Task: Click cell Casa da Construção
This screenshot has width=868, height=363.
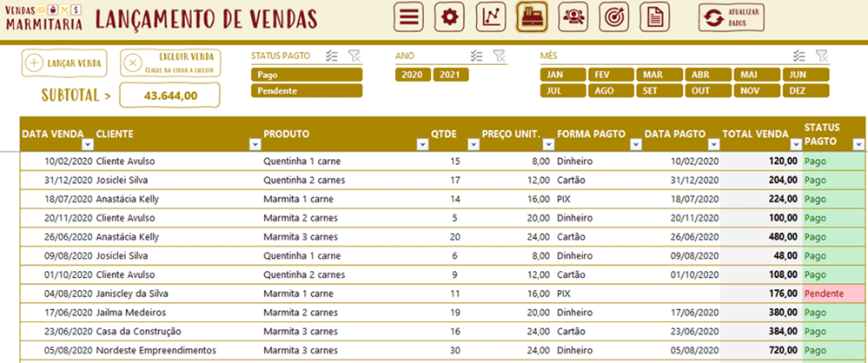Action: 178,332
